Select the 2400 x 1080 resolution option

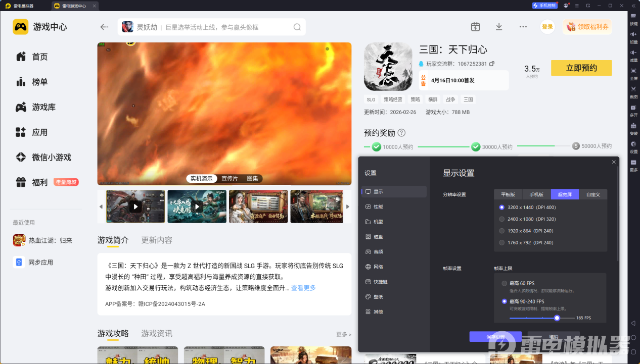pos(527,219)
